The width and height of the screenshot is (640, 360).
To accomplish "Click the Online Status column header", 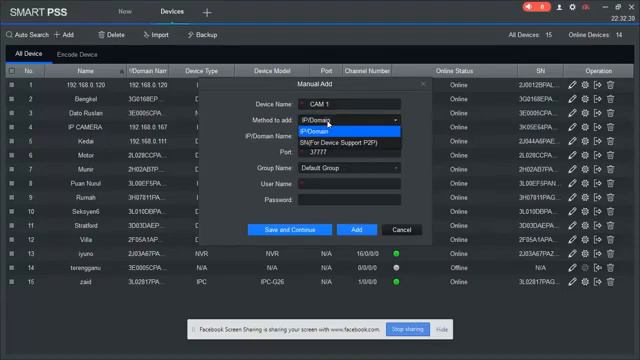I will (x=454, y=71).
